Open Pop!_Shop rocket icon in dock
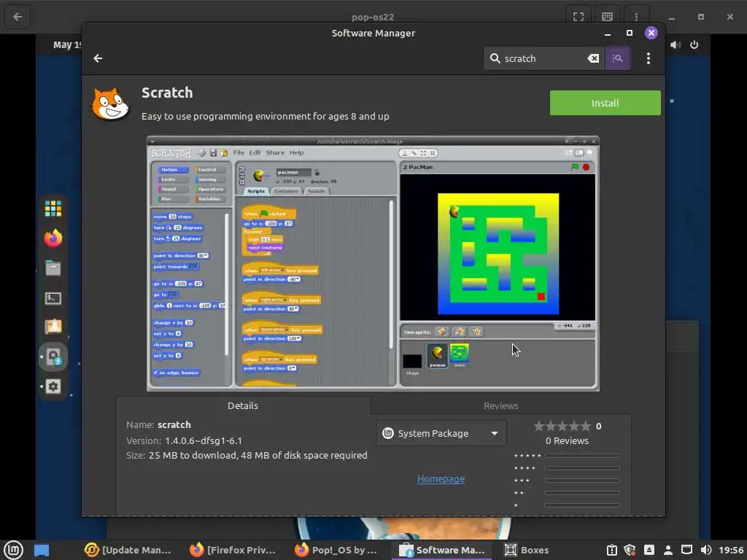The width and height of the screenshot is (747, 560). [x=53, y=327]
